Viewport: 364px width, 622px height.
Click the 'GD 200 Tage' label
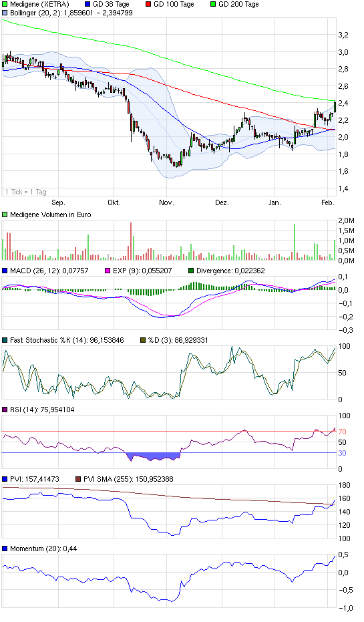click(238, 5)
